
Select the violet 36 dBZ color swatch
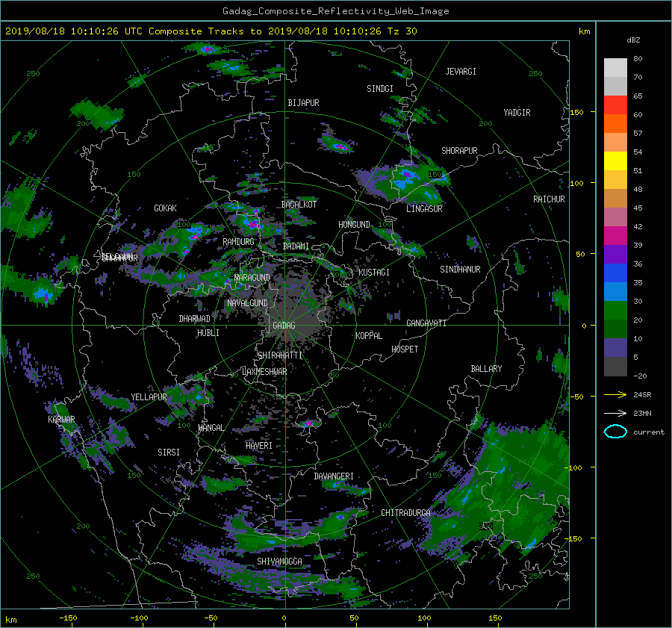pyautogui.click(x=615, y=255)
